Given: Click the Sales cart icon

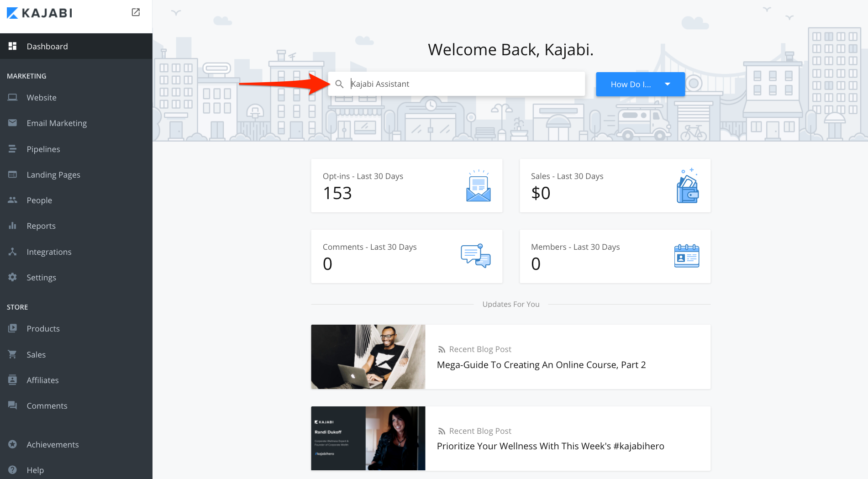Looking at the screenshot, I should 12,354.
